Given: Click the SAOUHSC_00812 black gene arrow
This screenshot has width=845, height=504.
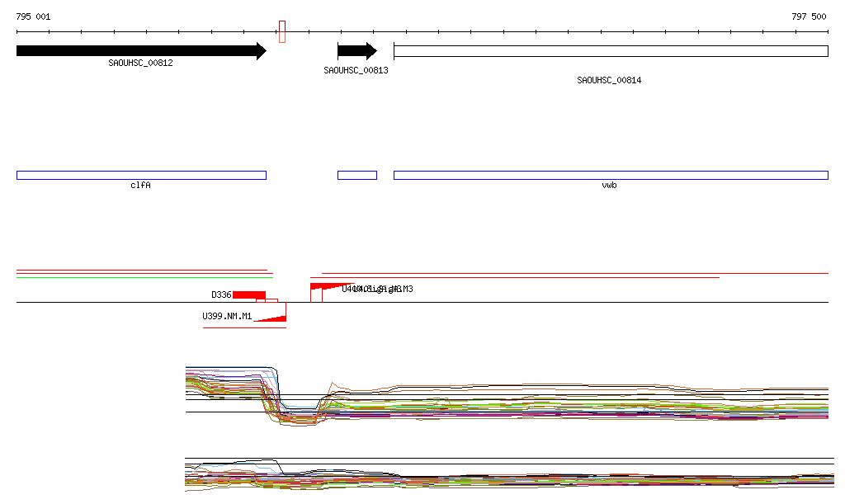Looking at the screenshot, I should pos(141,51).
